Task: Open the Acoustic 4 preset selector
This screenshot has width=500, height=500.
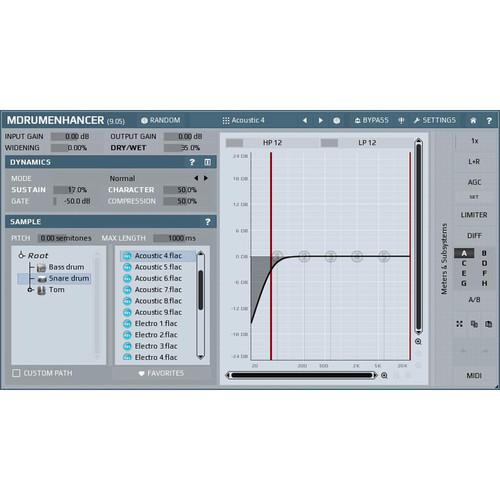Action: coord(248,120)
